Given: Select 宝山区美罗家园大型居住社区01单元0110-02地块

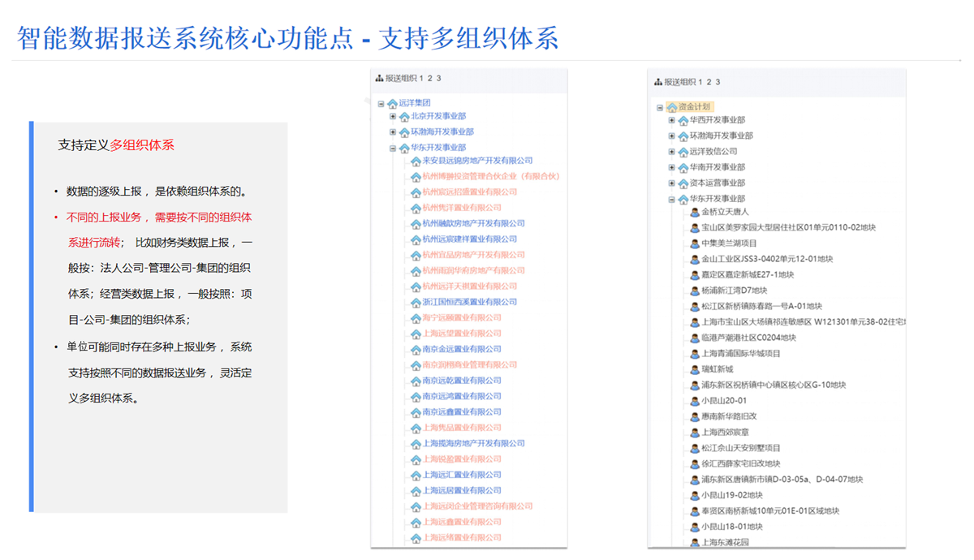Looking at the screenshot, I should coord(788,228).
